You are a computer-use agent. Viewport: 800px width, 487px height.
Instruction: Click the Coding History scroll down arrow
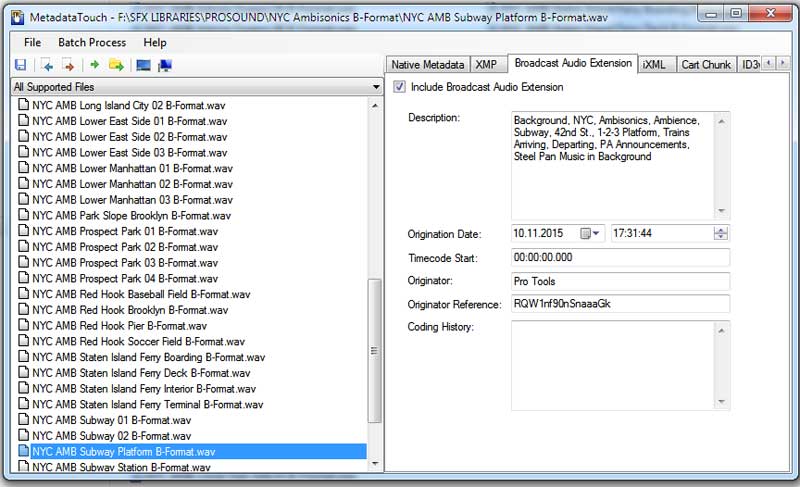point(721,401)
